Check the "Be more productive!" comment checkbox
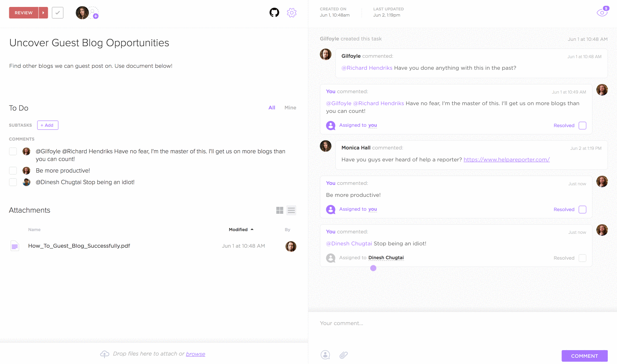 (13, 171)
